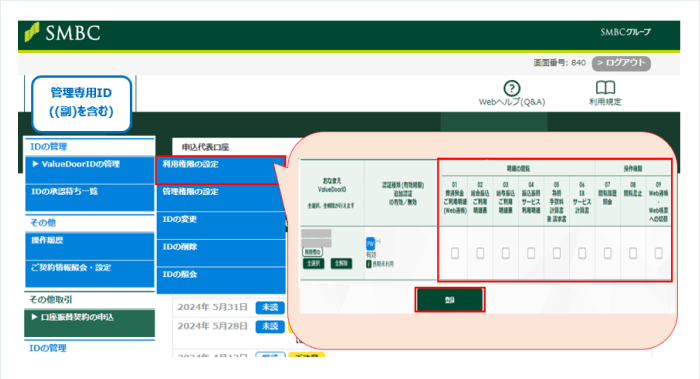Screen dimensions: 700x379
Task: Select 管理権限の設定 submenu item
Action: (221, 198)
